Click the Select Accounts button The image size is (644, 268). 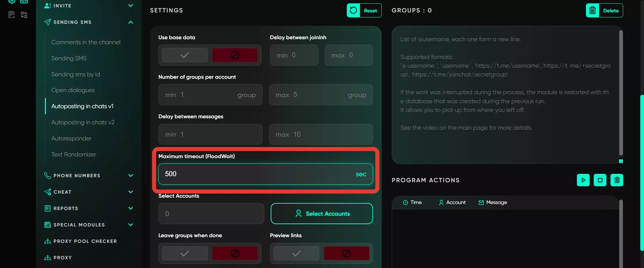click(x=322, y=214)
